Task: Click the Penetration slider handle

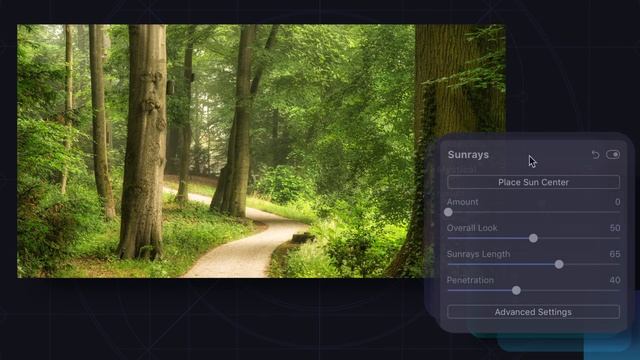Action: 516,291
